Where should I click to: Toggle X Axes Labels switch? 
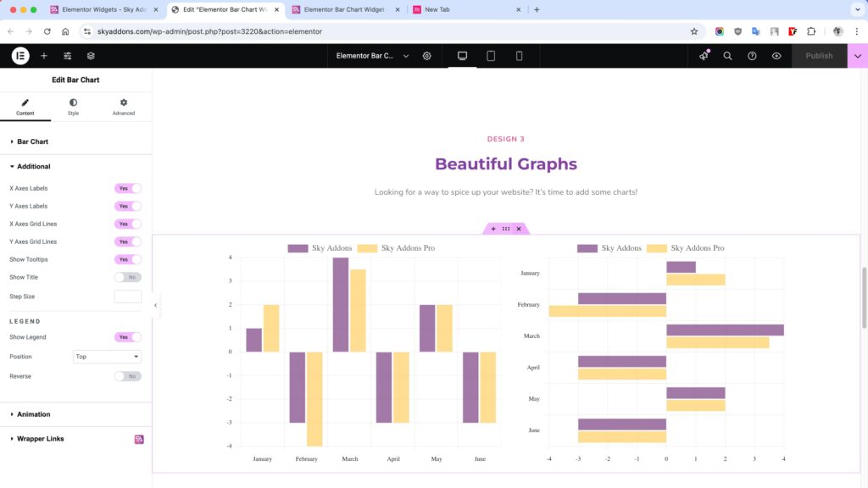(128, 189)
